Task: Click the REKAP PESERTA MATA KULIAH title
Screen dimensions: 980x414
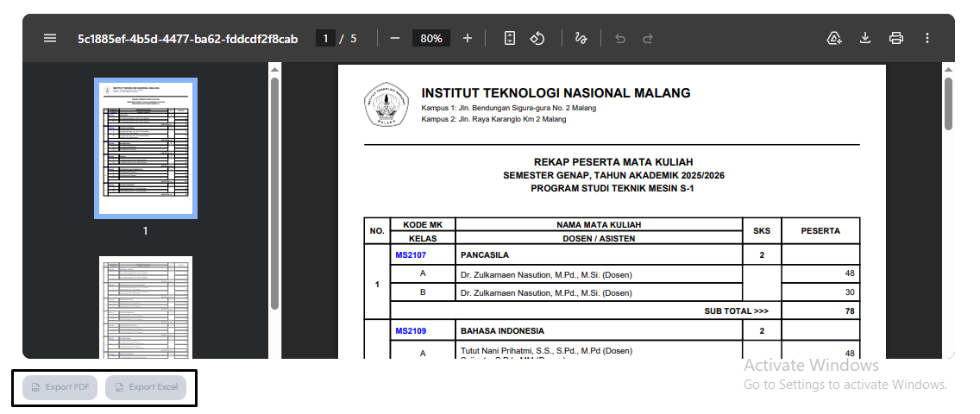Action: 613,162
